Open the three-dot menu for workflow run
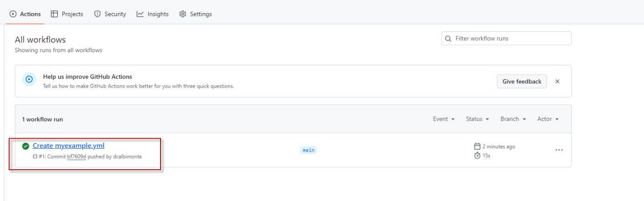Viewport: 644px width, 201px height. 559,150
